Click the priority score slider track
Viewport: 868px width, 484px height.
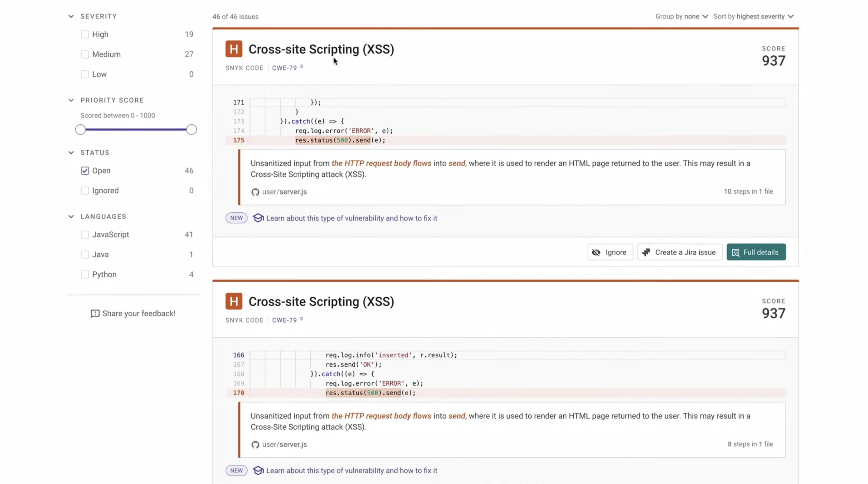136,129
